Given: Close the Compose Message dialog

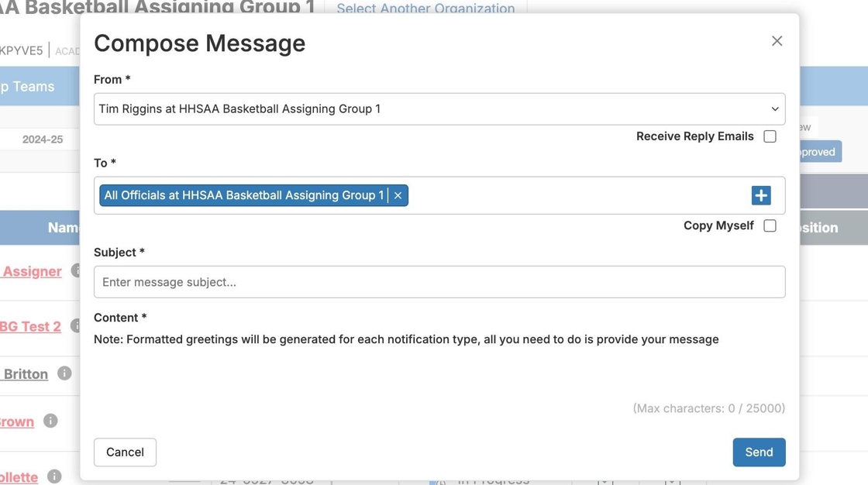Looking at the screenshot, I should tap(777, 41).
